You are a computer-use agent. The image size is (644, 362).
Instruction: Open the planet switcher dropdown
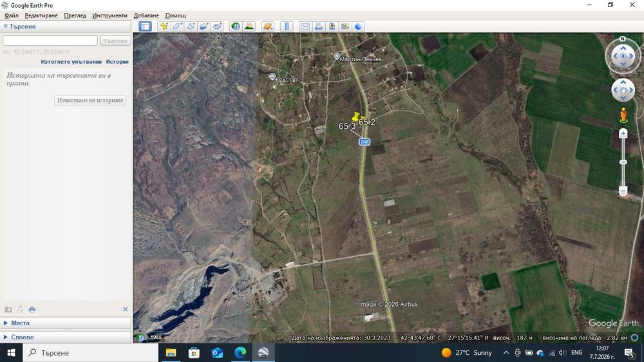(267, 26)
